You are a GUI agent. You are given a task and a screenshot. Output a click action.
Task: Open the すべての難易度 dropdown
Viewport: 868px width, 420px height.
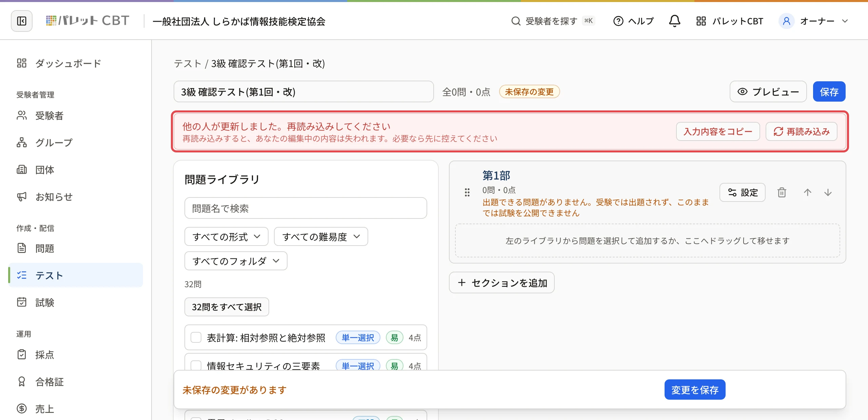coord(321,237)
